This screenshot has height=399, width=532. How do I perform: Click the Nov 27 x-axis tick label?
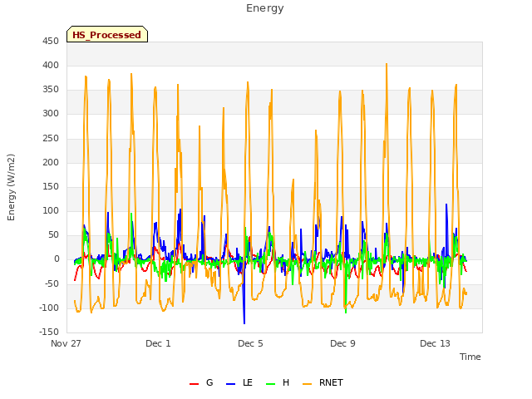point(66,343)
